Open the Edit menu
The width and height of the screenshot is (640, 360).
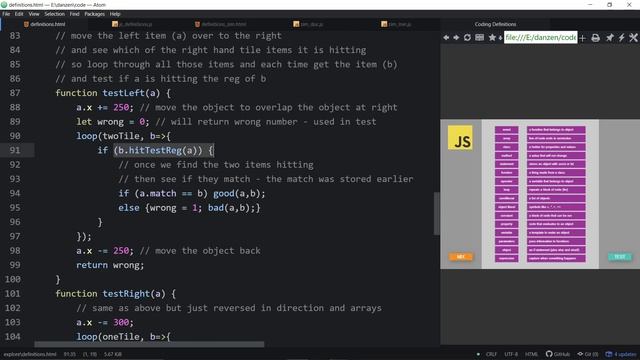(19, 14)
